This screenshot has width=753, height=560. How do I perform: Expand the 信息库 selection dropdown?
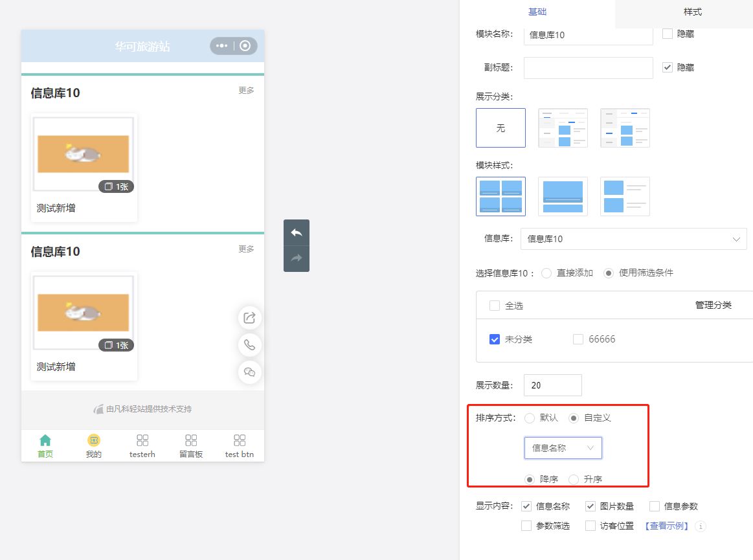pyautogui.click(x=633, y=239)
